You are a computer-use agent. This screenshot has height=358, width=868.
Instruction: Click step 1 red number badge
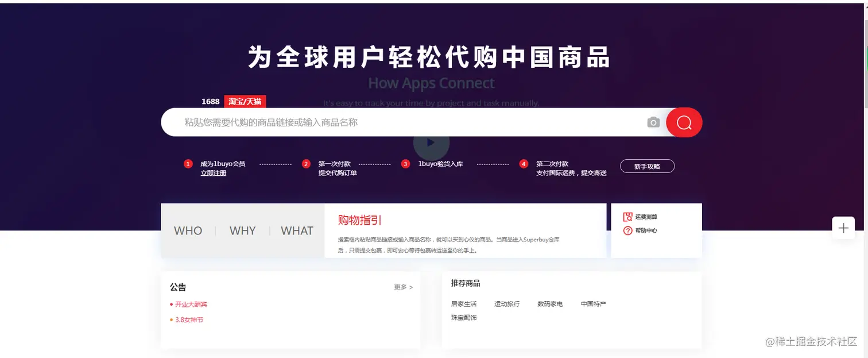point(188,164)
